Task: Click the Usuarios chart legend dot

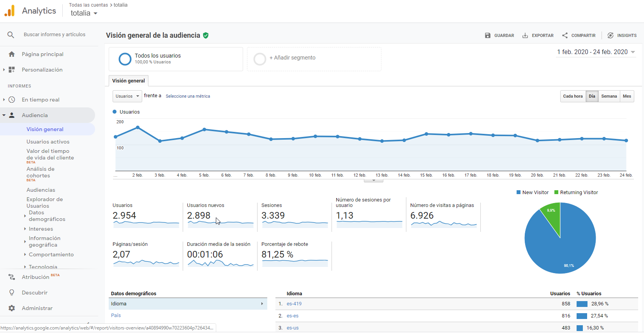Action: coord(115,112)
